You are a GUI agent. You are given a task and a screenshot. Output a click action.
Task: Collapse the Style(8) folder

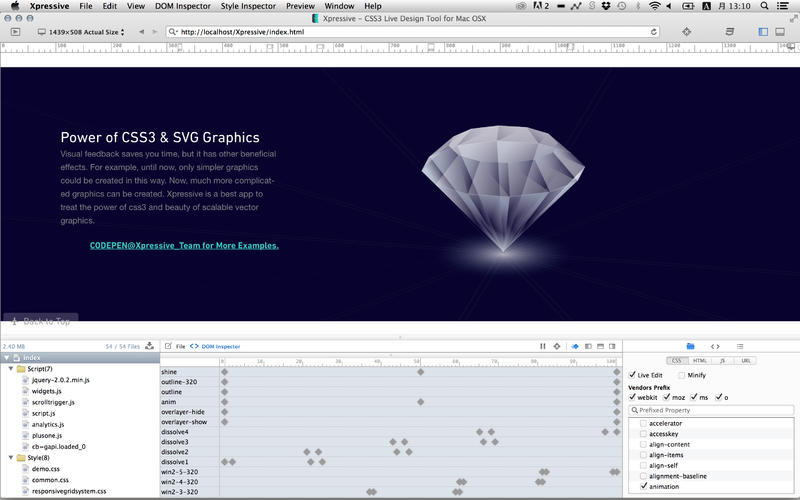point(11,458)
